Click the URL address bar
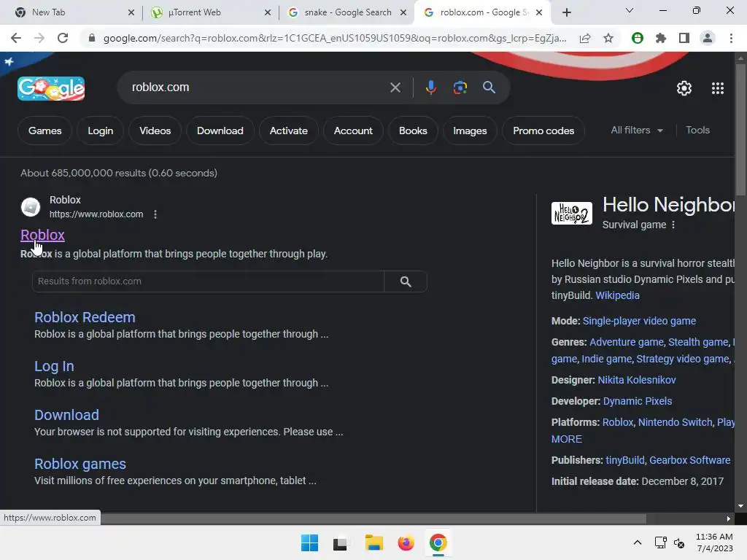 click(334, 38)
